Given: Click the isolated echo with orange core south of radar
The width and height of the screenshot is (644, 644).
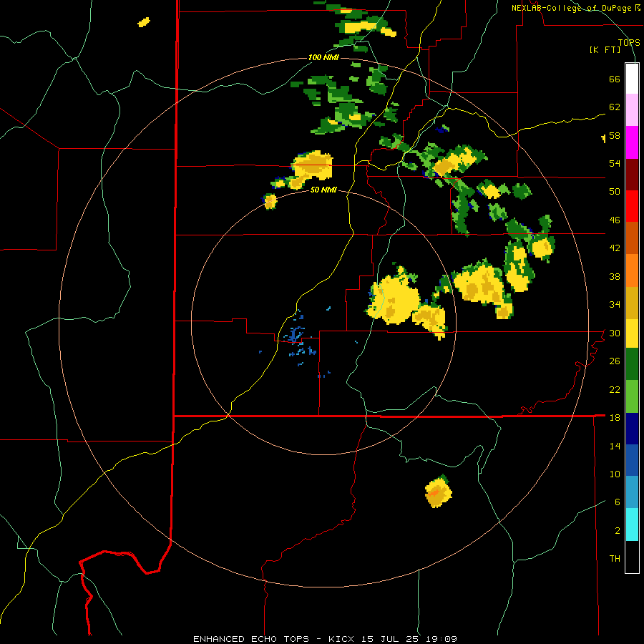Looking at the screenshot, I should pos(438,491).
